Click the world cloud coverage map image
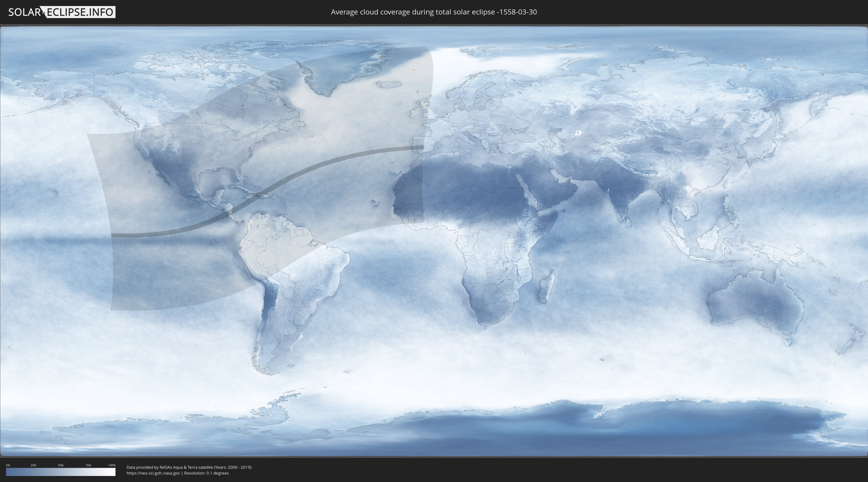The image size is (868, 482). click(x=434, y=241)
